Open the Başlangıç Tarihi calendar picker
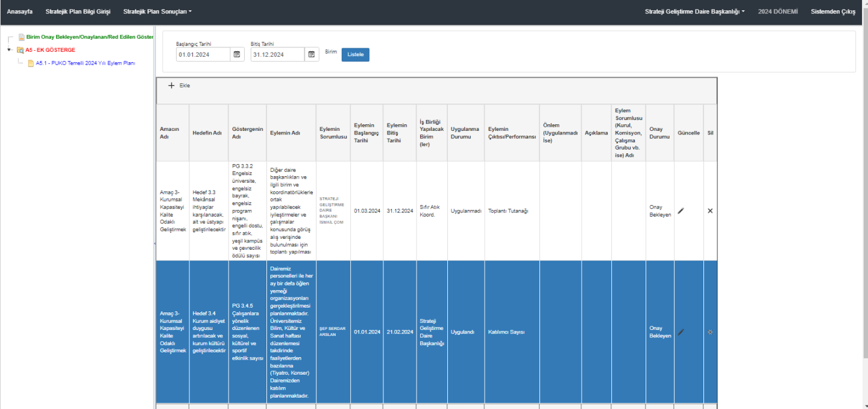Image resolution: width=868 pixels, height=409 pixels. point(237,54)
